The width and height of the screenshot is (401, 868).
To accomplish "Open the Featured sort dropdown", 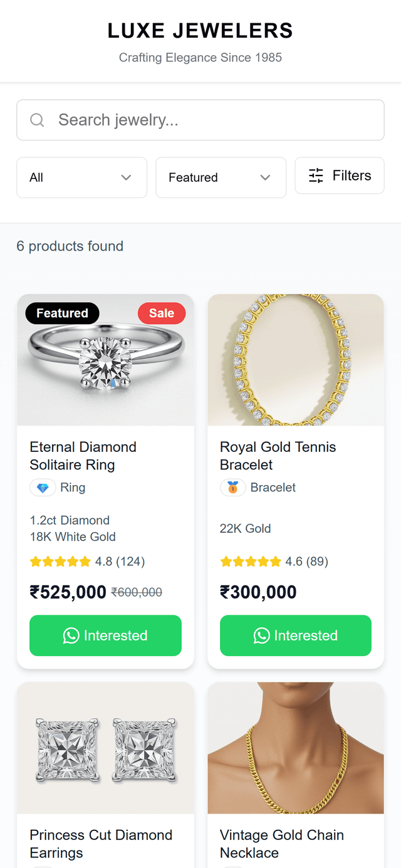I will click(221, 177).
